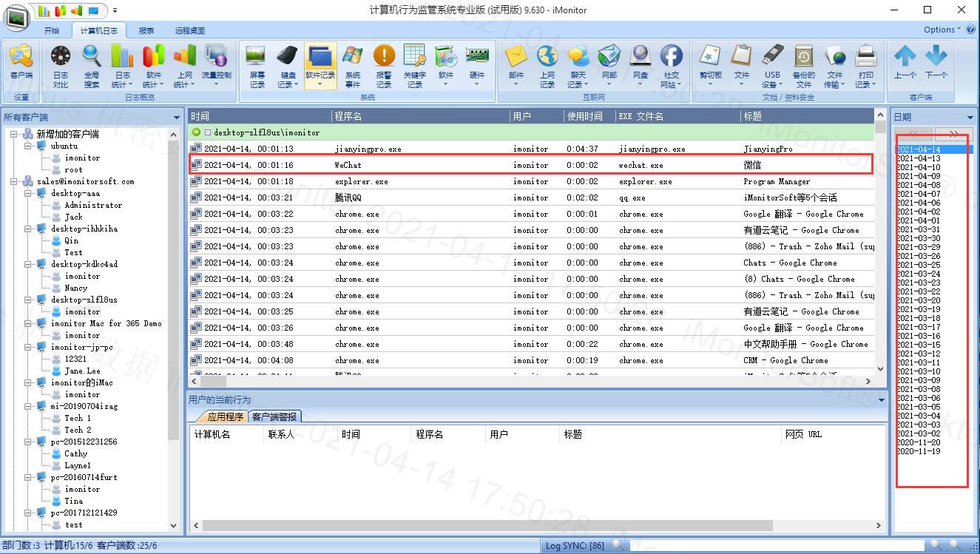Open the 用户的当前行为 panel dropdown arrow

click(x=881, y=400)
